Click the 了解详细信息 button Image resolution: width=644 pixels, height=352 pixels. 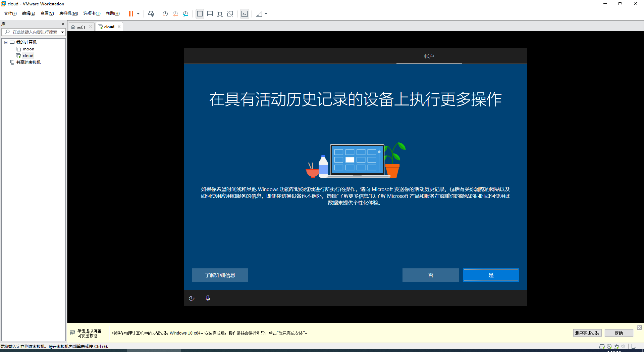[x=220, y=275]
